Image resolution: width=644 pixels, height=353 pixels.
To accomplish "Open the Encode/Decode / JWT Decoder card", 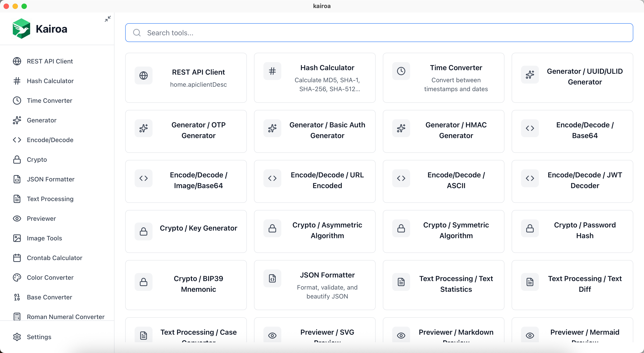I will pos(572,181).
